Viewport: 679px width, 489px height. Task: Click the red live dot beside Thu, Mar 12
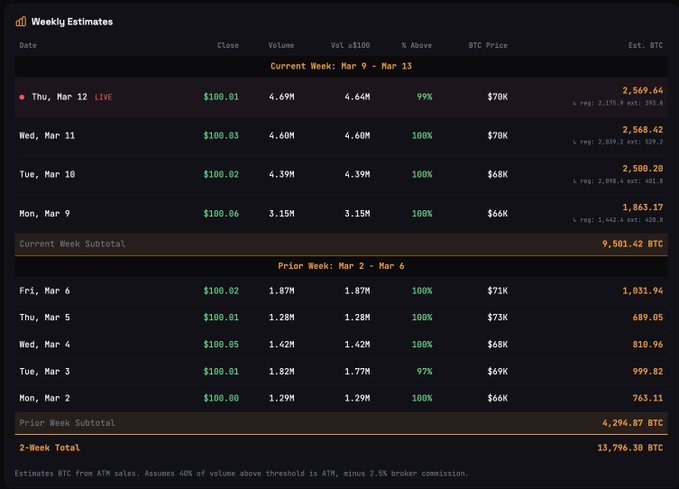click(x=22, y=97)
